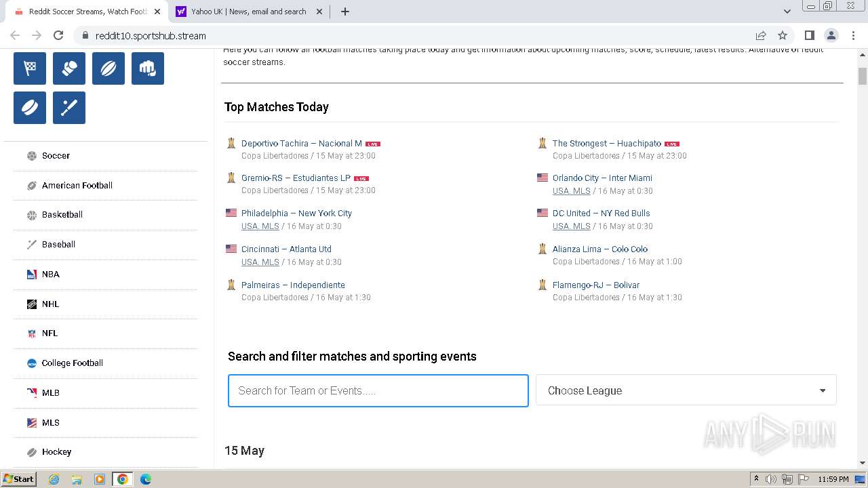This screenshot has width=868, height=488.
Task: Toggle the browser side panel
Action: coord(809,36)
